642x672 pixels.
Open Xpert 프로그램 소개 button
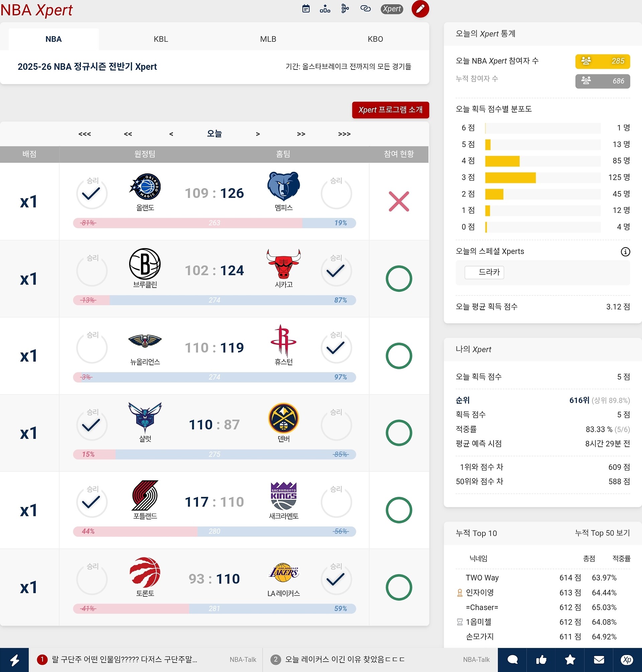(x=390, y=110)
